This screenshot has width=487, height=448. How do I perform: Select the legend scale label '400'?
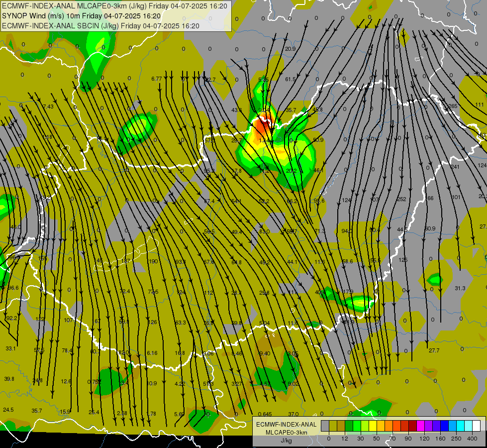472,439
